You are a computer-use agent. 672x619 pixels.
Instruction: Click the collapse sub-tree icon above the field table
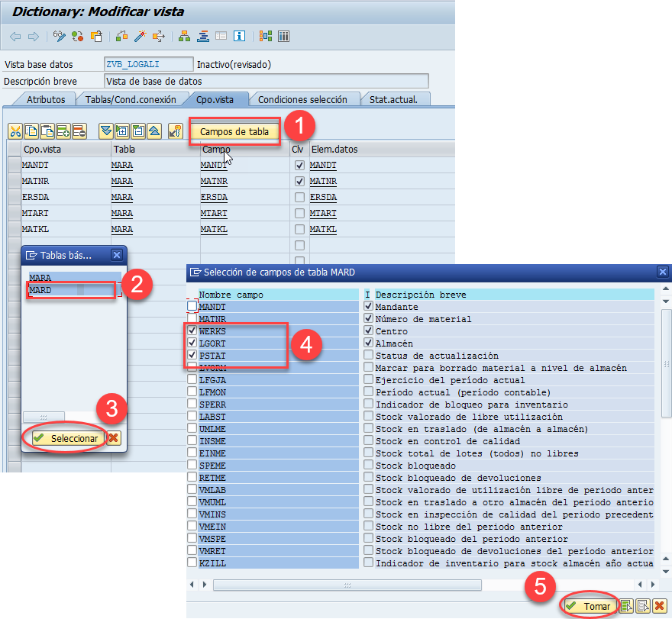click(x=138, y=131)
